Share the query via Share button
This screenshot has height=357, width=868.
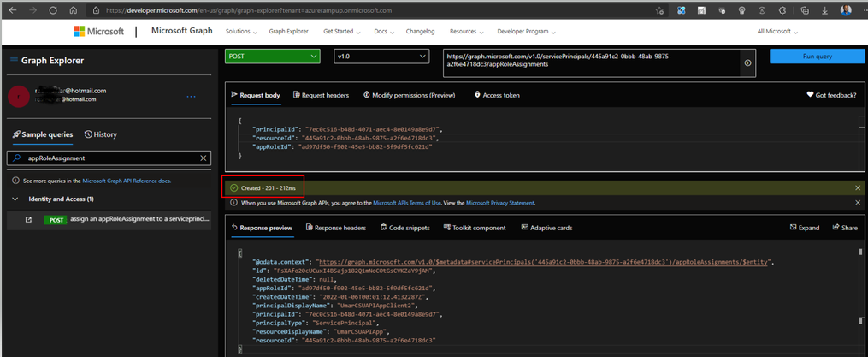(845, 228)
